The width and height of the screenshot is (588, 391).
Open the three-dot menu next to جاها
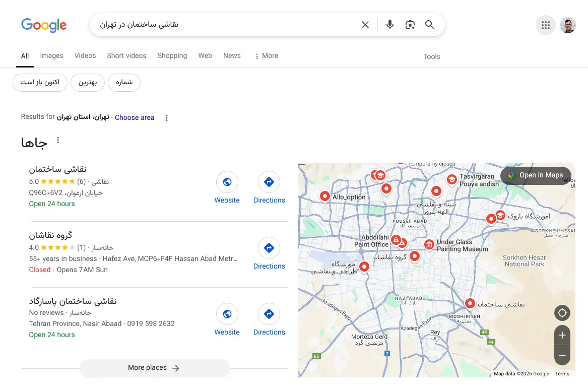(58, 140)
